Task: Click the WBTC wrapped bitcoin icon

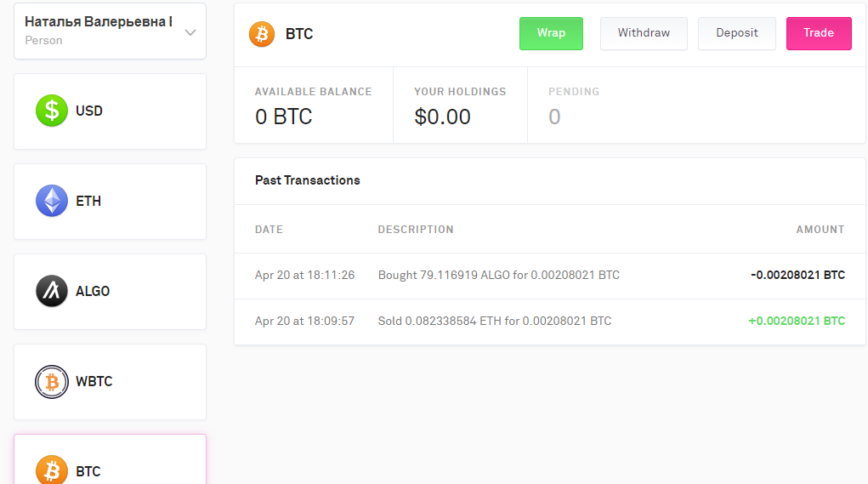Action: coord(52,382)
